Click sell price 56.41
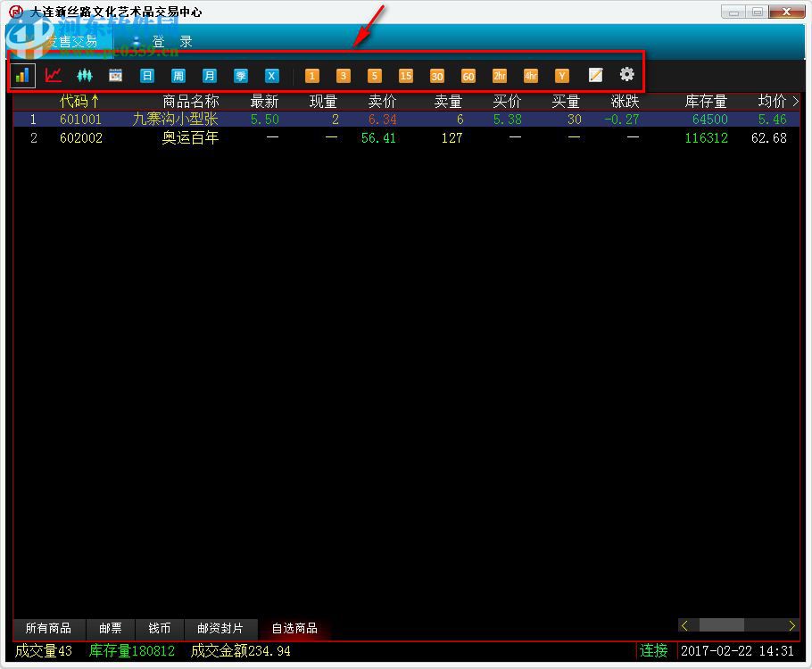 pos(378,138)
